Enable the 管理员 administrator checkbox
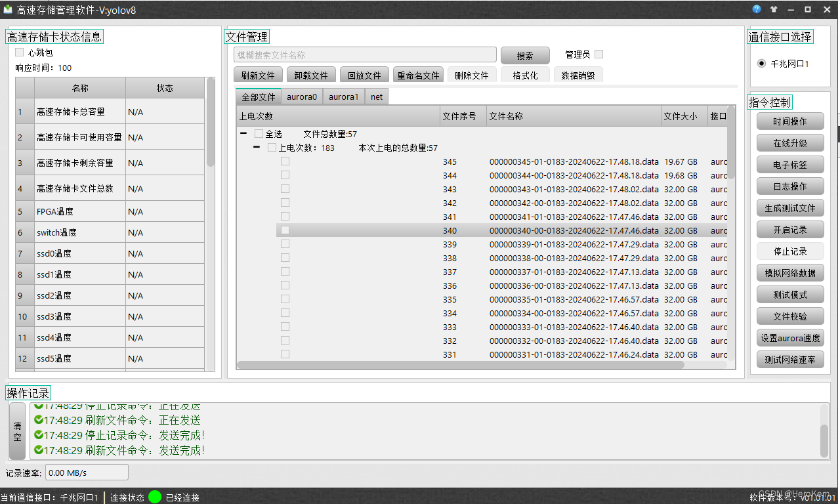Viewport: 840px width, 504px height. (x=598, y=54)
